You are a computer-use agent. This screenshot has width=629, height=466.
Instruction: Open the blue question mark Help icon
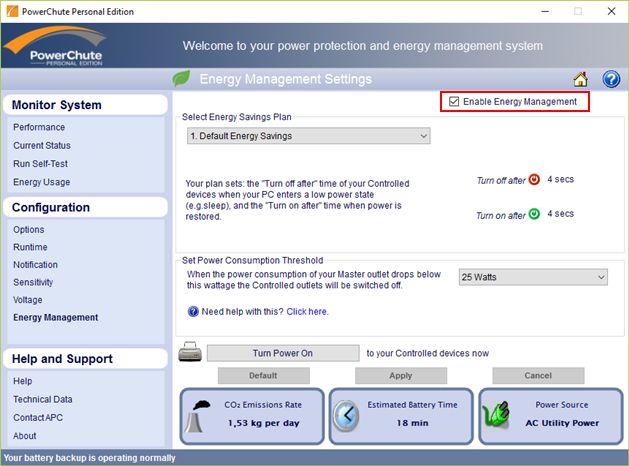click(611, 79)
